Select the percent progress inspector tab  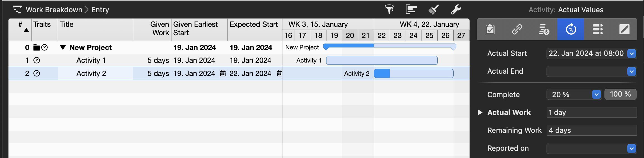(571, 29)
